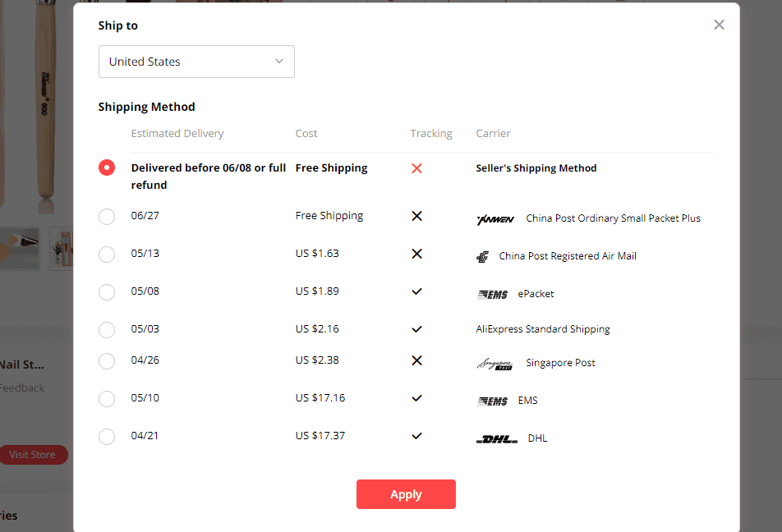Click the 'US $2.16' cost value
This screenshot has width=782, height=532.
point(317,329)
